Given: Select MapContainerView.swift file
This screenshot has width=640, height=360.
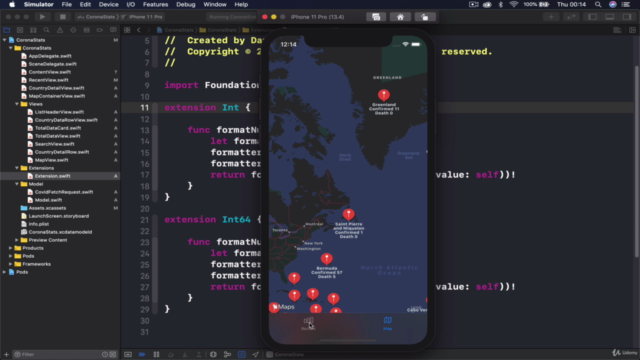Looking at the screenshot, I should 57,96.
